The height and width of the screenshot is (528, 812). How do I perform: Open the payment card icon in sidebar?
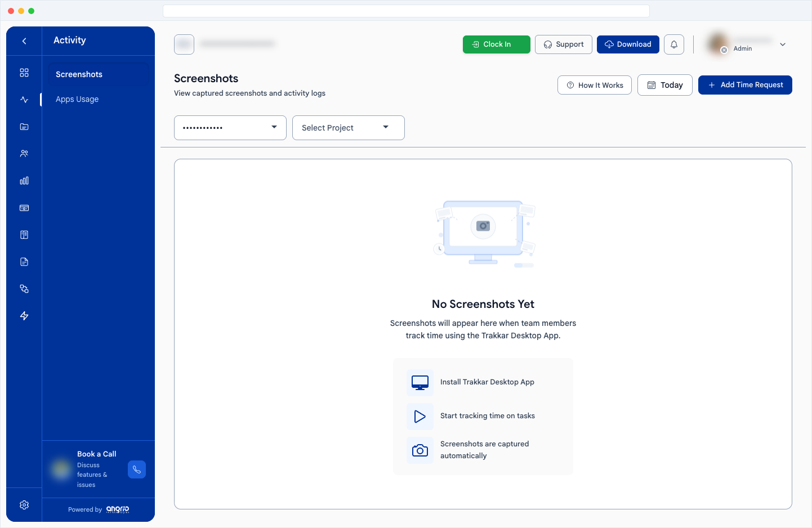point(24,208)
